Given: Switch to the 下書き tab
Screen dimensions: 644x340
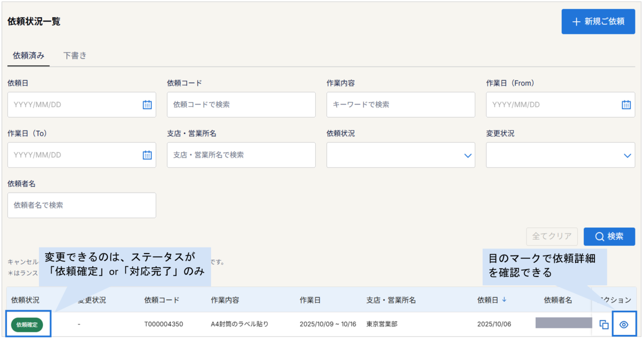Looking at the screenshot, I should (x=75, y=56).
